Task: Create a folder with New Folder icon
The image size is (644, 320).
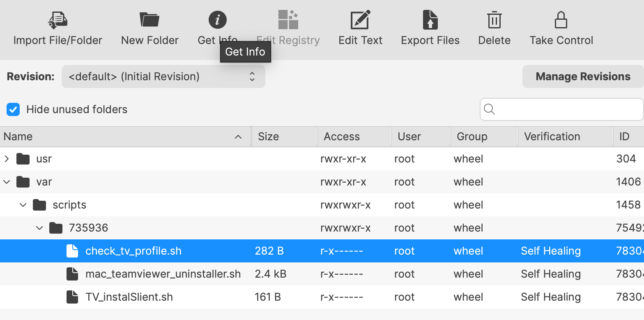Action: pos(149,20)
